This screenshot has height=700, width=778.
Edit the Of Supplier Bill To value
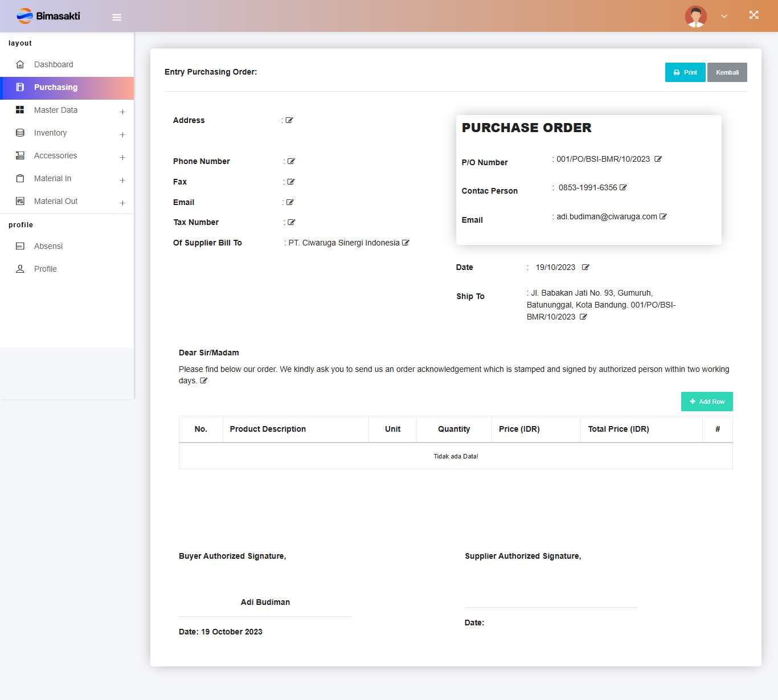[x=406, y=243]
